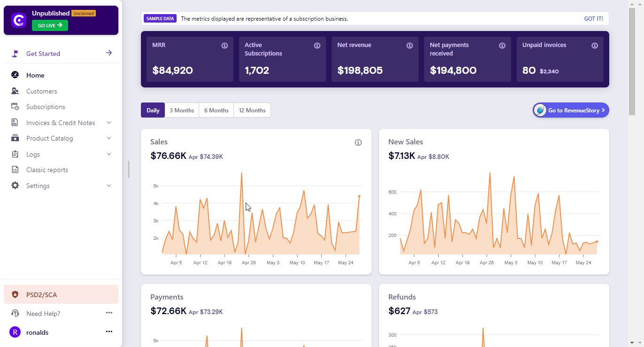
Task: Select the 12 Months time range
Action: pyautogui.click(x=252, y=110)
